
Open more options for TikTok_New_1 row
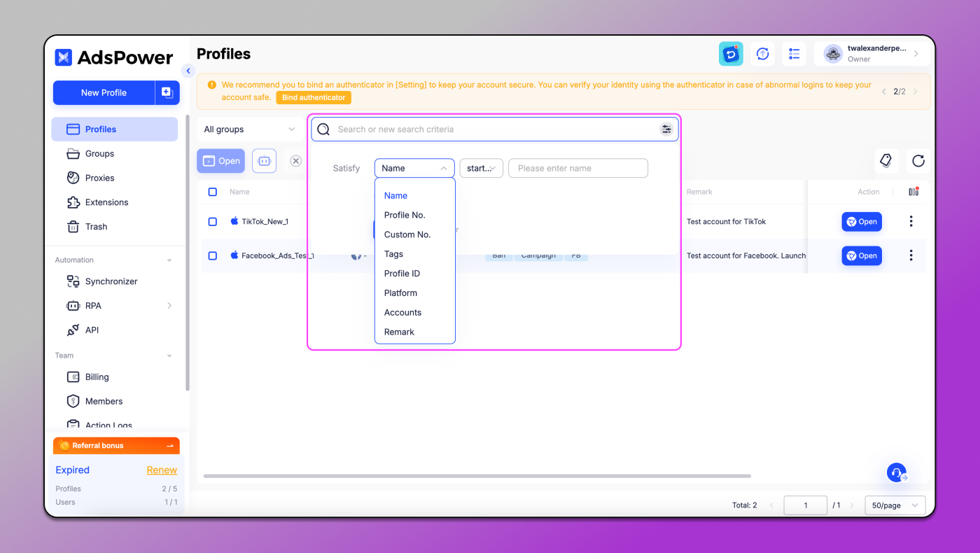[911, 221]
